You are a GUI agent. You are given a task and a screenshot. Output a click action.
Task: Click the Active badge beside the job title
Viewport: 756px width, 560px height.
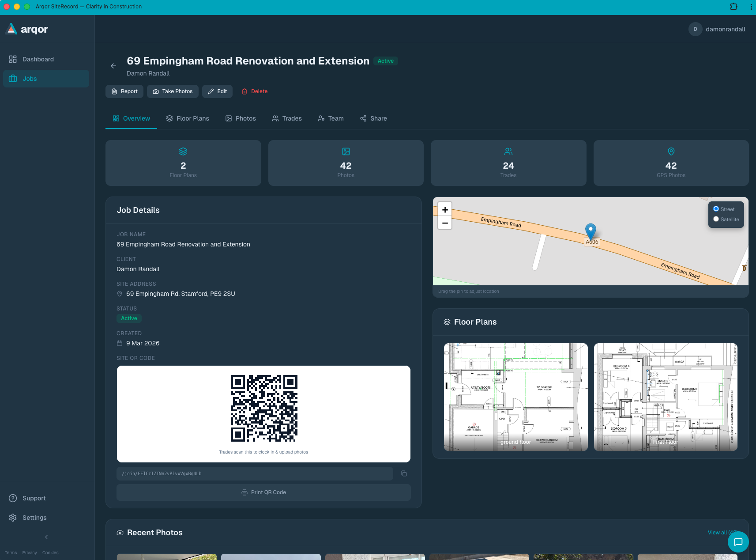click(x=386, y=61)
